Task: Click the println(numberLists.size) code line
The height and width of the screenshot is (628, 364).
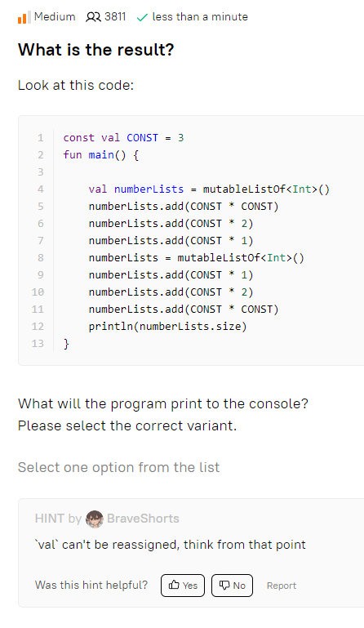Action: (x=167, y=327)
